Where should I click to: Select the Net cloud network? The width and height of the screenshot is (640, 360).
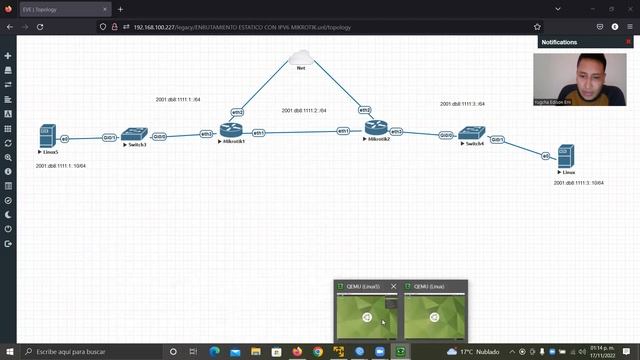[301, 58]
